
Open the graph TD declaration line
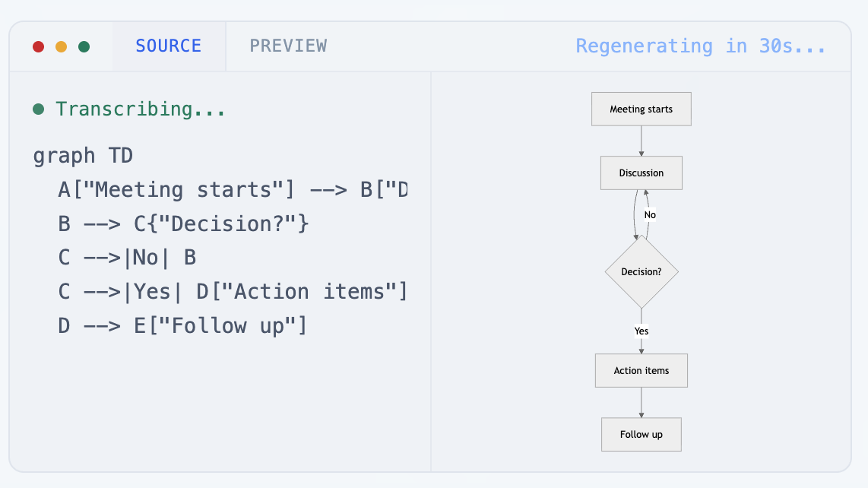pos(81,155)
